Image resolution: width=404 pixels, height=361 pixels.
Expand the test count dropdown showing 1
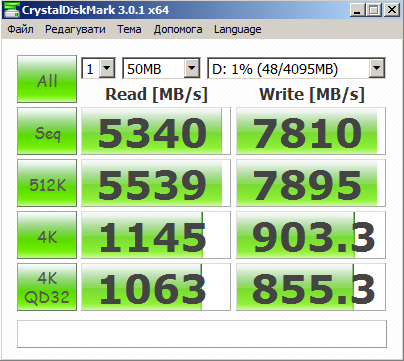98,69
